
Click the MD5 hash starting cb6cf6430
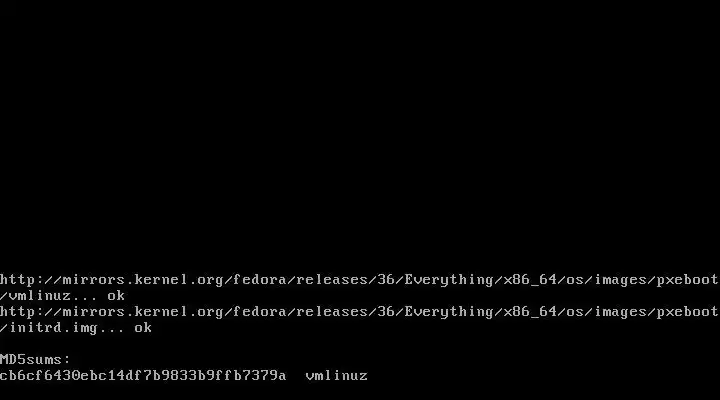click(143, 376)
